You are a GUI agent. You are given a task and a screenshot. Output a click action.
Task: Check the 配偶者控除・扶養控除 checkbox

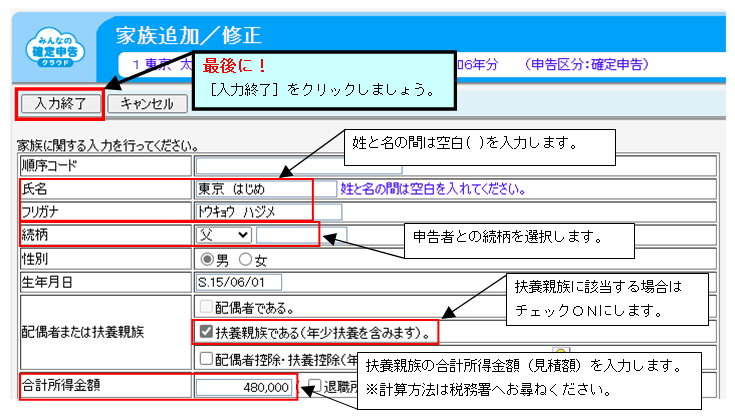coord(206,358)
